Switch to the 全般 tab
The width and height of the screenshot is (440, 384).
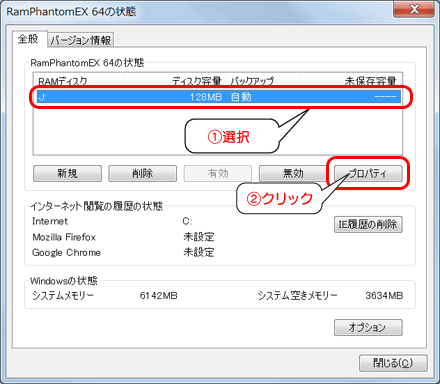(x=29, y=39)
